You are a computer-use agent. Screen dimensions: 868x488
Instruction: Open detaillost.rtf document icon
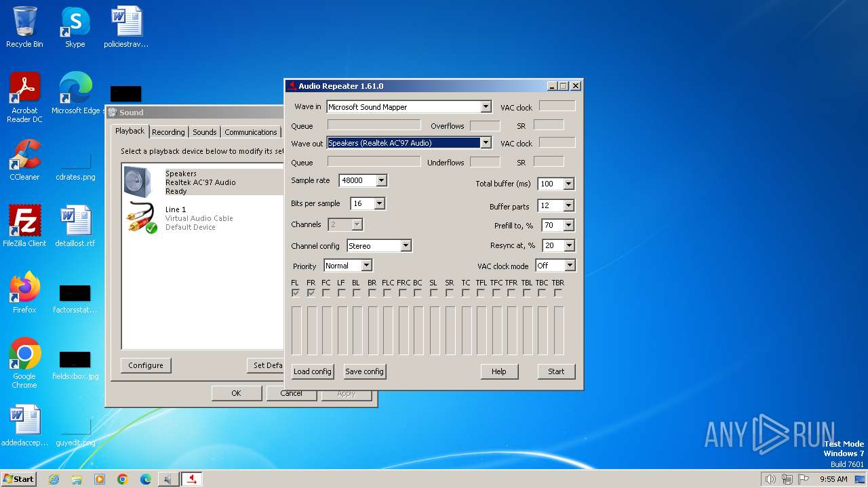(x=75, y=226)
